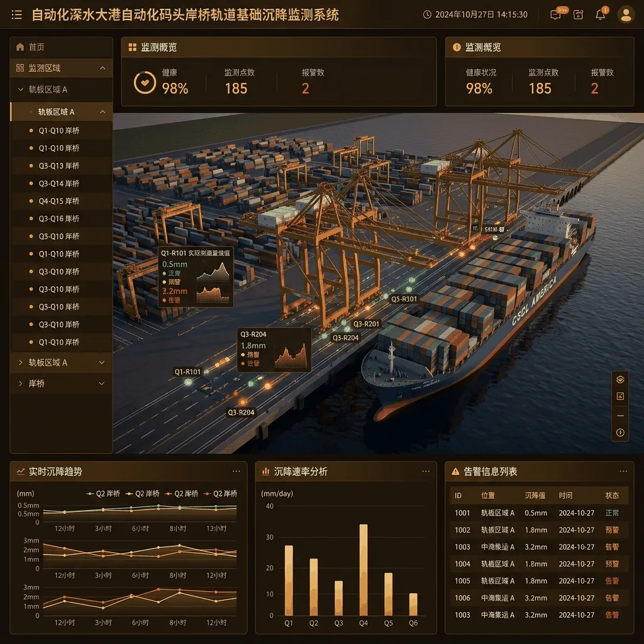This screenshot has width=644, height=644.
Task: Click the clock icon next to the date
Action: tap(427, 15)
